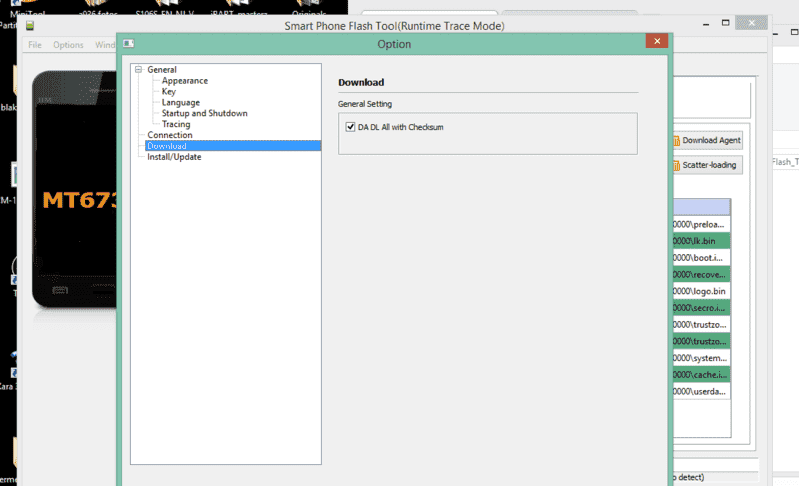Close the Smart Phone Flash Tool window

pyautogui.click(x=752, y=23)
